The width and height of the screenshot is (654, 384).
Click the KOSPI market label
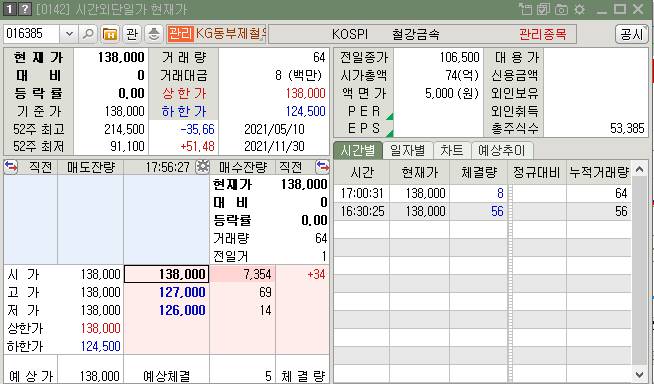pyautogui.click(x=350, y=34)
